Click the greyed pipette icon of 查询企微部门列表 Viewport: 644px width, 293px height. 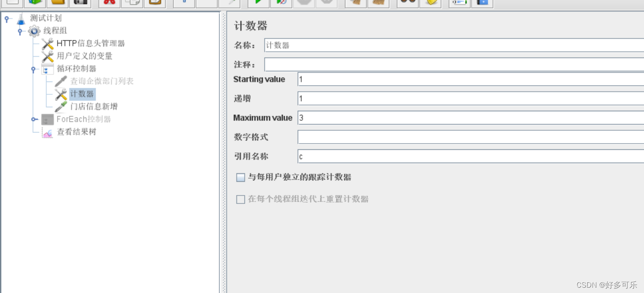(x=61, y=81)
